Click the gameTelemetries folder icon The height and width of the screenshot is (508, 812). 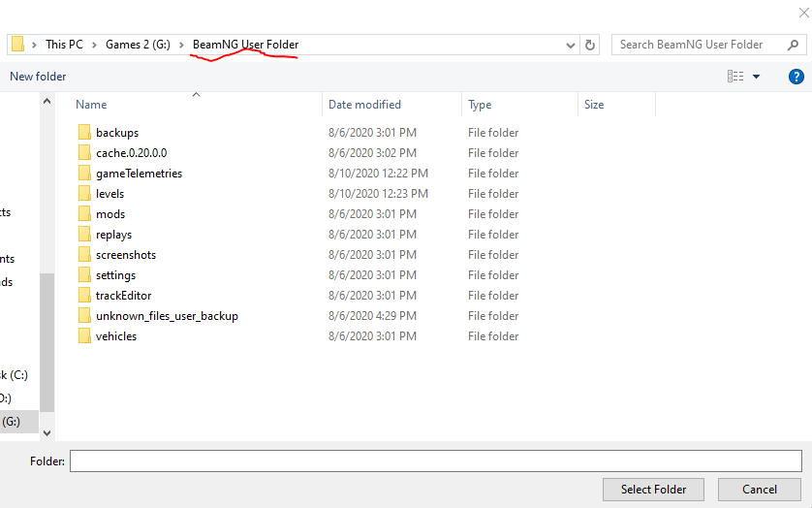[x=84, y=173]
